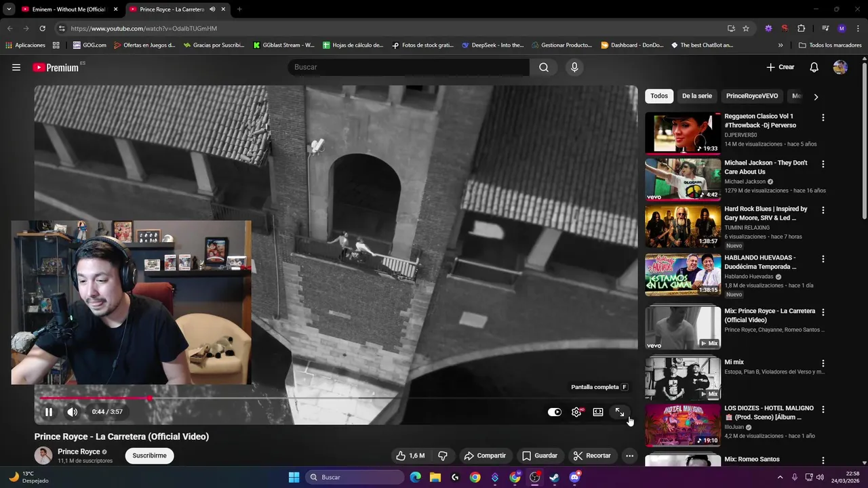Open options for LOS DIOZES video
The height and width of the screenshot is (488, 868).
coord(823,409)
